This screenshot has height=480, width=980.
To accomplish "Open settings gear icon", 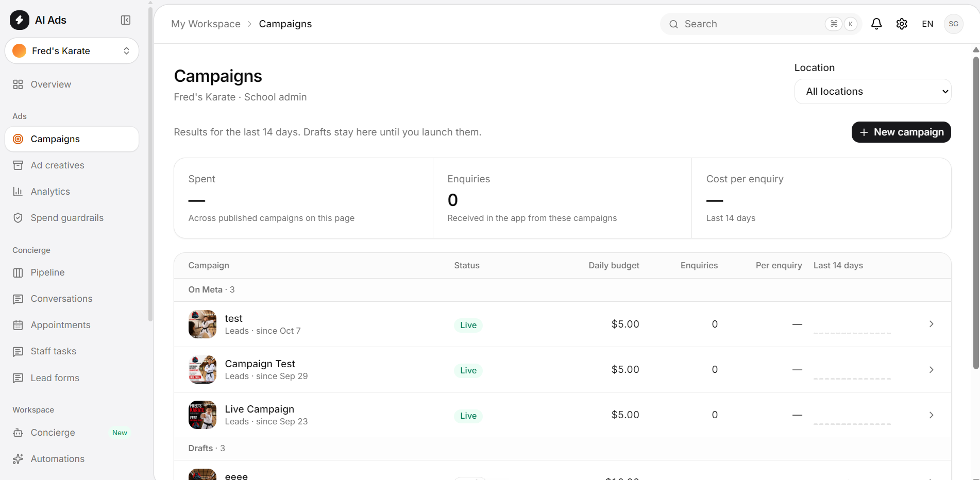I will (902, 24).
